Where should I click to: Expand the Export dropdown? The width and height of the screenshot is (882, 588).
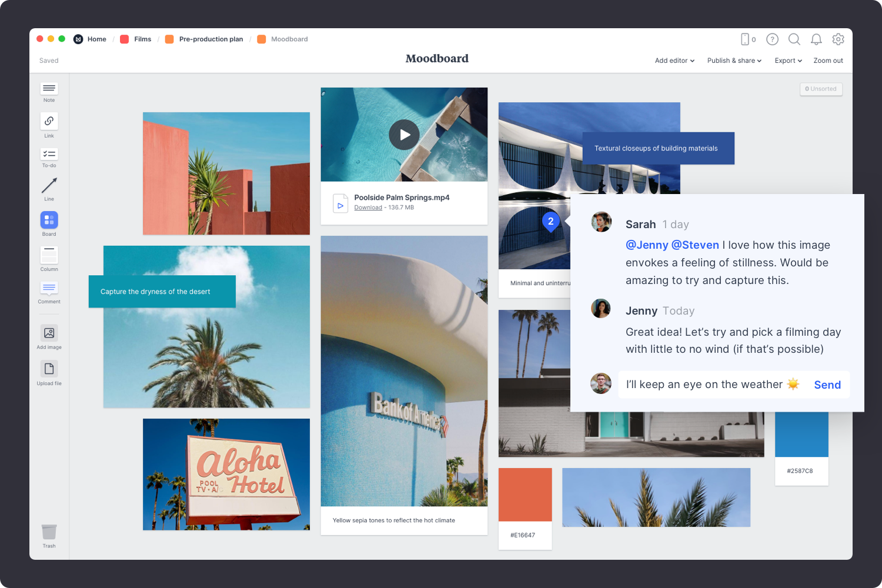[x=788, y=61]
